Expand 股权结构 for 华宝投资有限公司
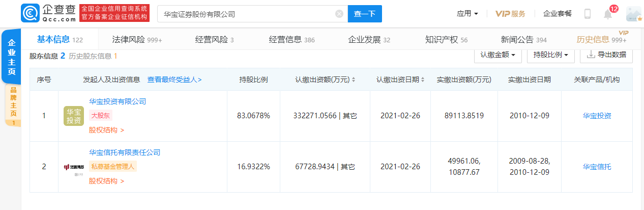Image resolution: width=644 pixels, height=210 pixels. tap(107, 130)
